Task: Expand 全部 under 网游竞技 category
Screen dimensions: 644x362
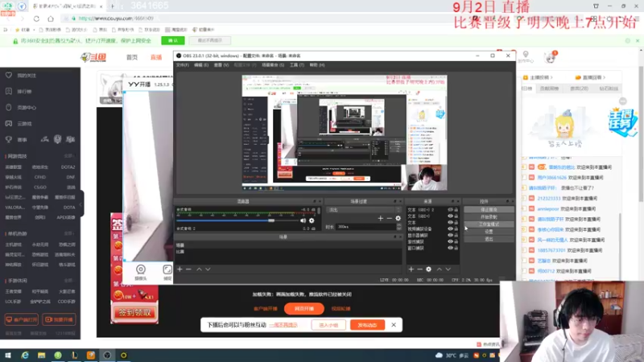Action: (68, 156)
